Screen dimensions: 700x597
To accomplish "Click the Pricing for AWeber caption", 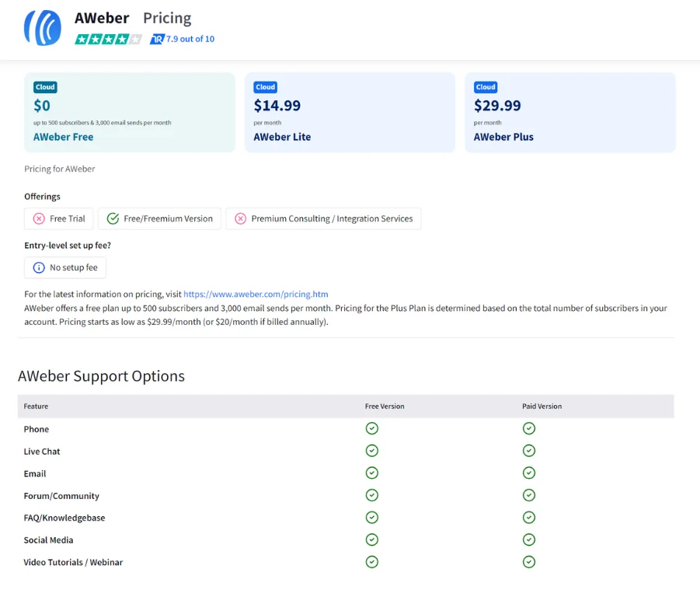I will [x=59, y=169].
